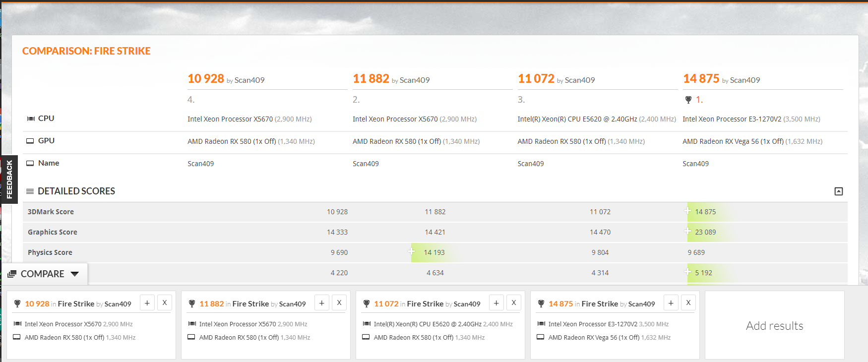Click the plus marker beside 5 192 score
868x362 pixels.
688,272
